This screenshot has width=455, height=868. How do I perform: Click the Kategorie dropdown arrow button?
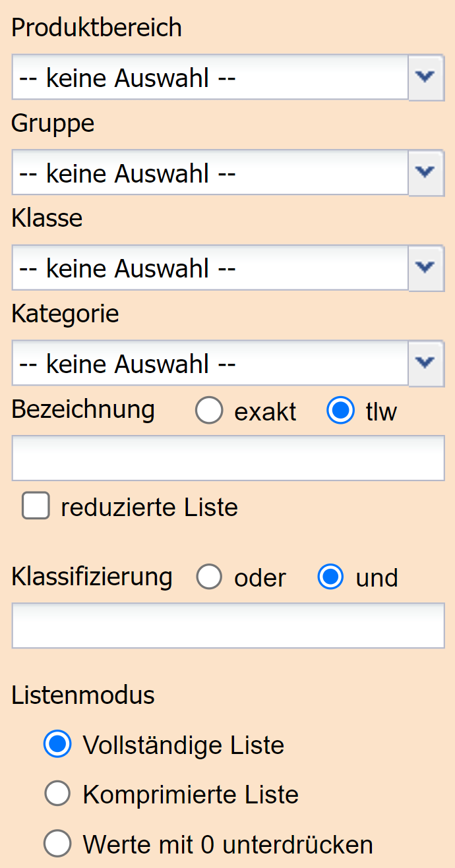tap(426, 362)
